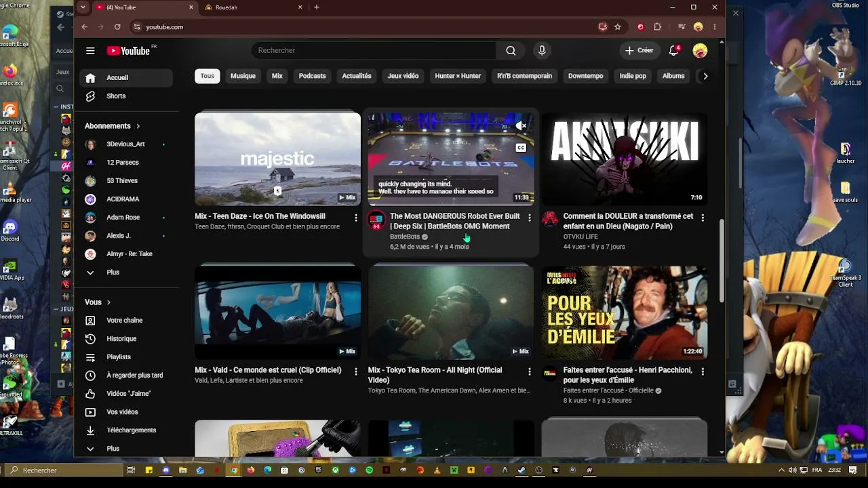Open options for the Nagato / Pain video
The image size is (868, 488).
coord(703,218)
